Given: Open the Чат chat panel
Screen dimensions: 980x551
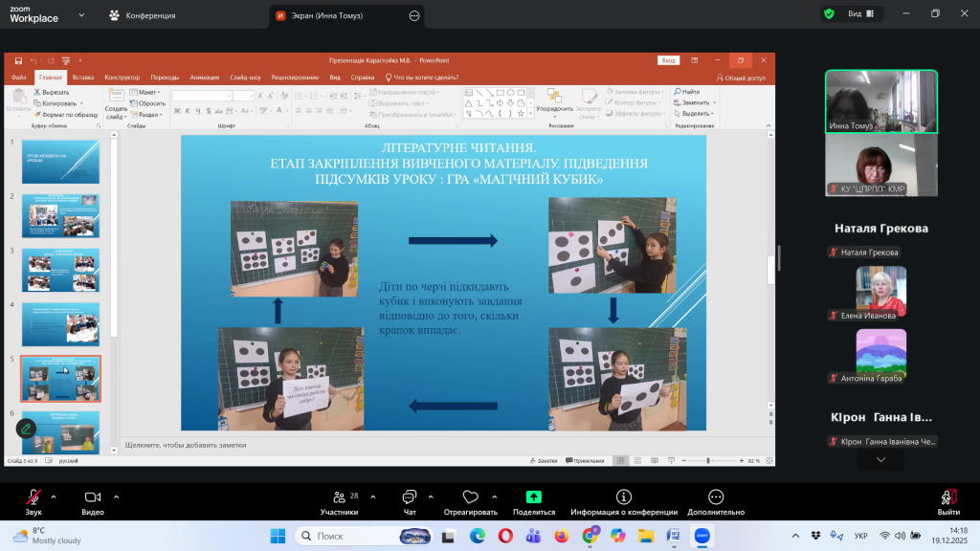Looking at the screenshot, I should 410,497.
